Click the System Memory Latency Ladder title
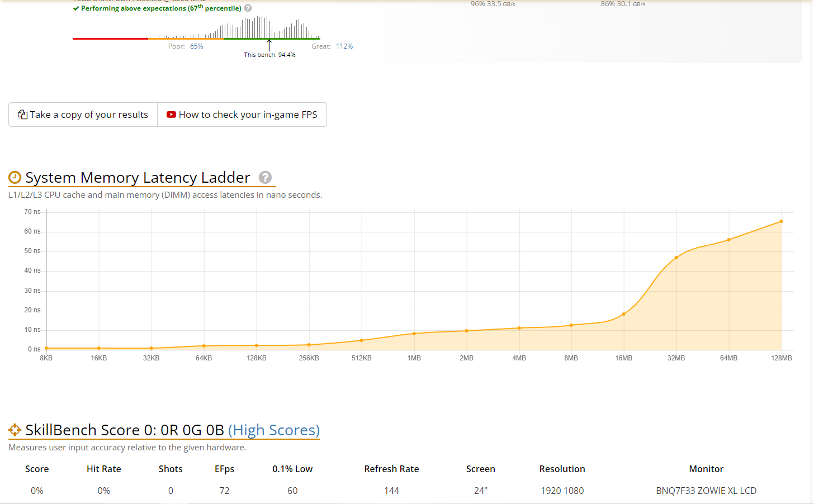This screenshot has width=814, height=504. (138, 177)
